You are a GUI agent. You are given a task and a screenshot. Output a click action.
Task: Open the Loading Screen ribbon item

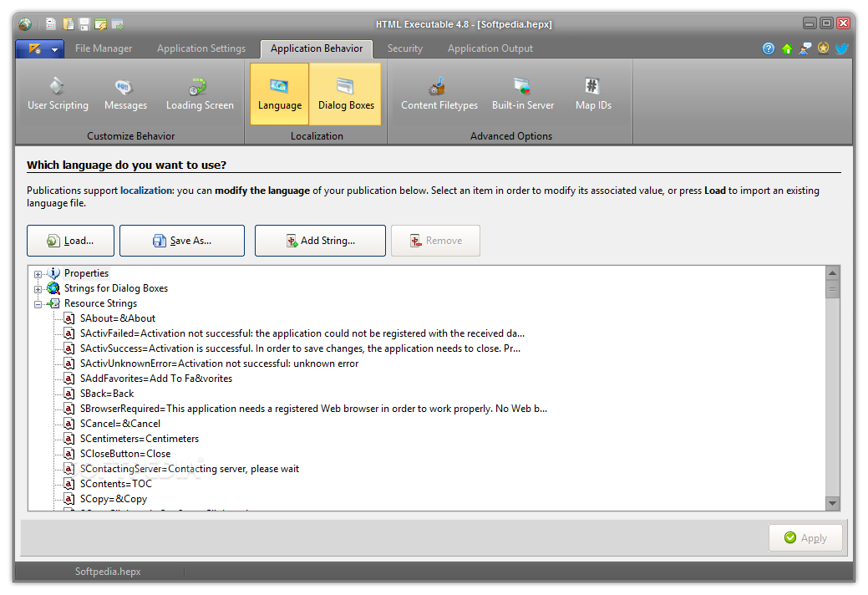pos(200,94)
